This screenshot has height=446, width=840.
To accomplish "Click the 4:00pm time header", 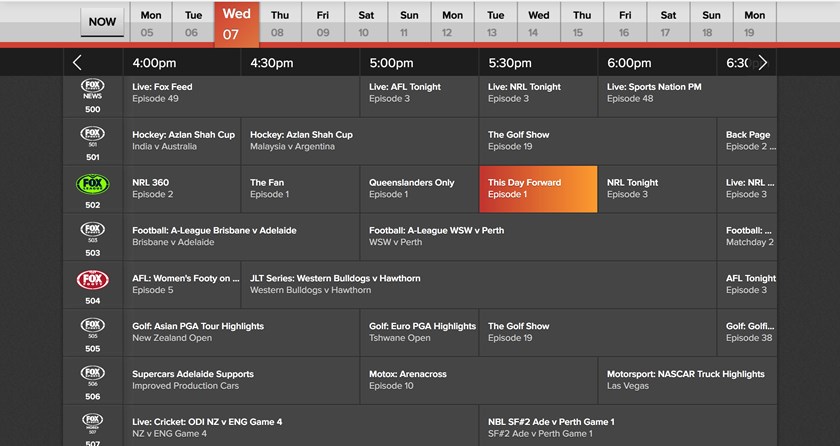I will 154,63.
